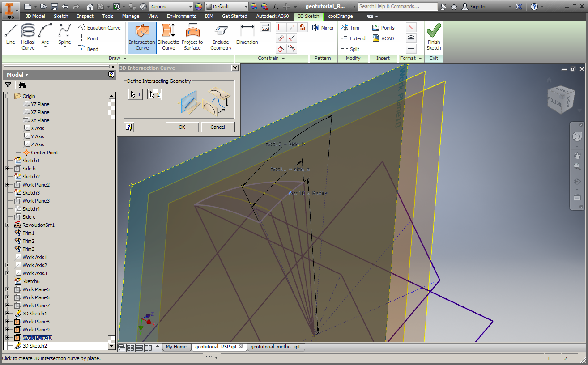This screenshot has width=588, height=365.
Task: Use the Extend tool
Action: (x=353, y=38)
